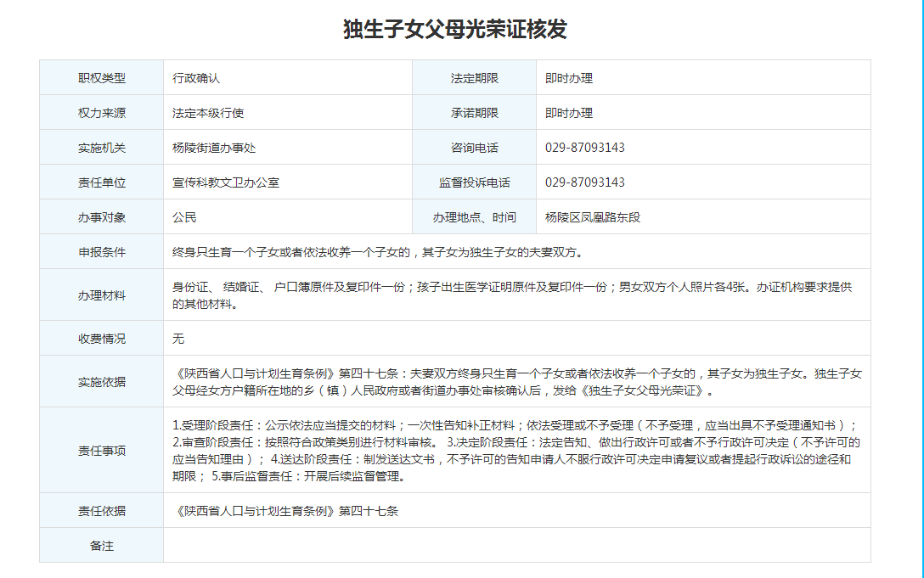Click the empty 备注 value cell

(x=516, y=546)
